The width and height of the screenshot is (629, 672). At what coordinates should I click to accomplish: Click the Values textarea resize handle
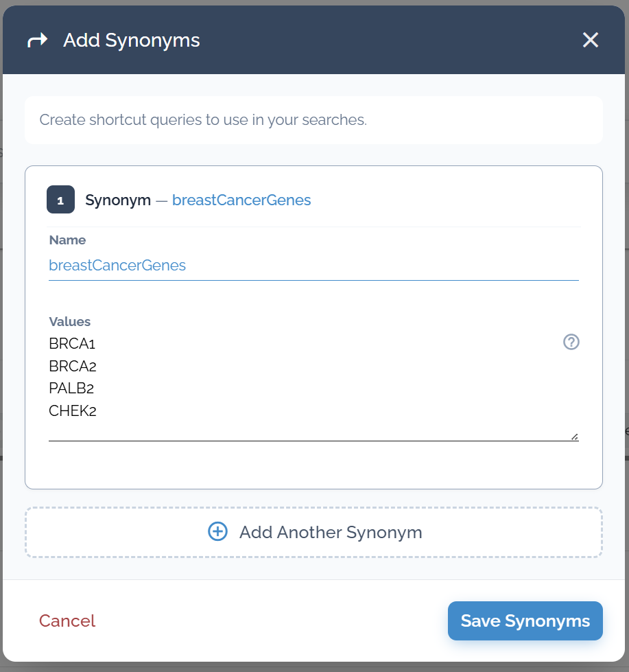point(574,436)
